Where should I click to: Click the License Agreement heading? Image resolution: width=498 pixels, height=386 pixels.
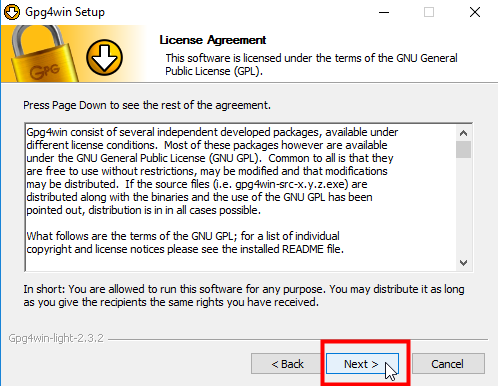click(x=213, y=40)
